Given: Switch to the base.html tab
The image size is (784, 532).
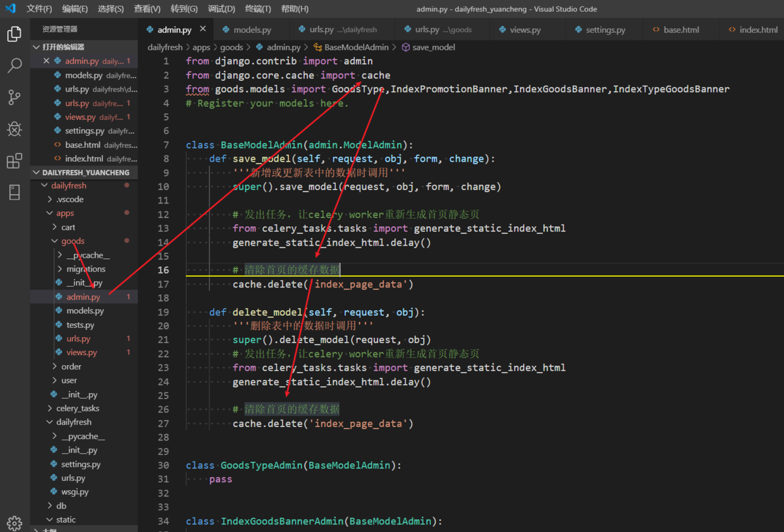Looking at the screenshot, I should point(681,30).
